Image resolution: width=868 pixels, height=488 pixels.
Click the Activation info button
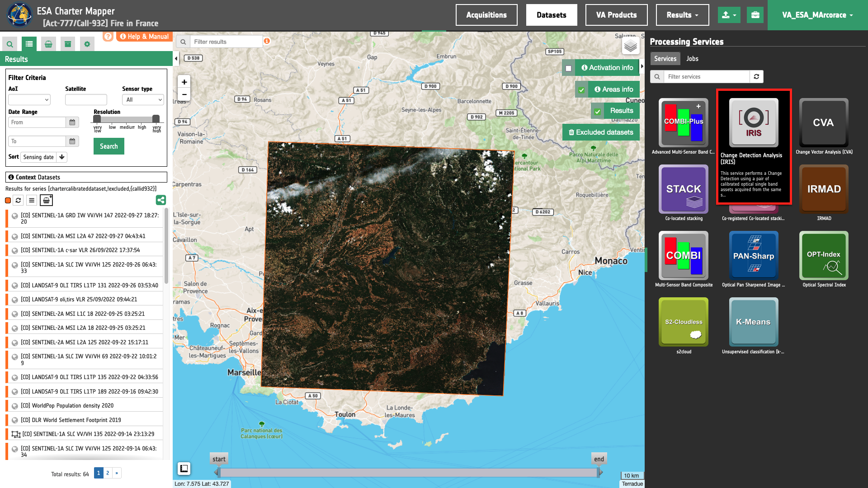(x=607, y=68)
